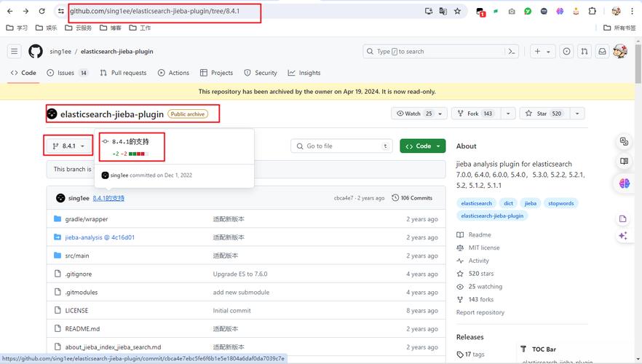The image size is (642, 364).
Task: Open the GitHub notifications inbox icon
Action: pyautogui.click(x=602, y=51)
